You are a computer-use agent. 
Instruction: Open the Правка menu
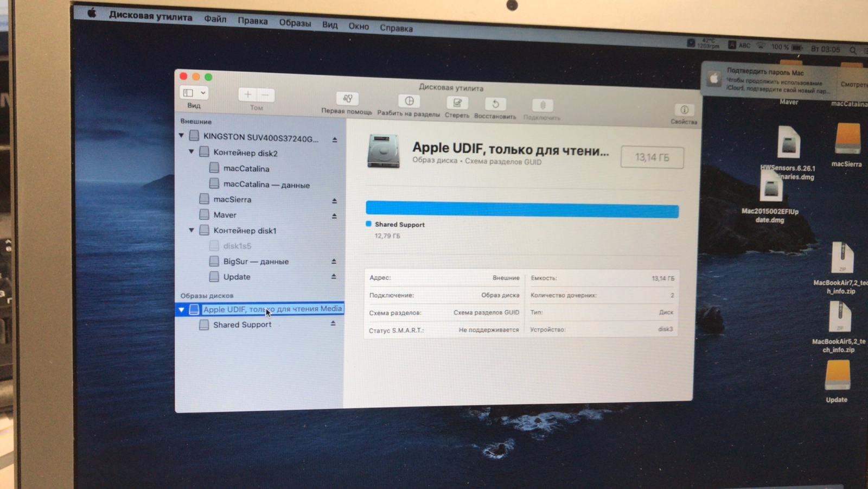click(x=252, y=21)
